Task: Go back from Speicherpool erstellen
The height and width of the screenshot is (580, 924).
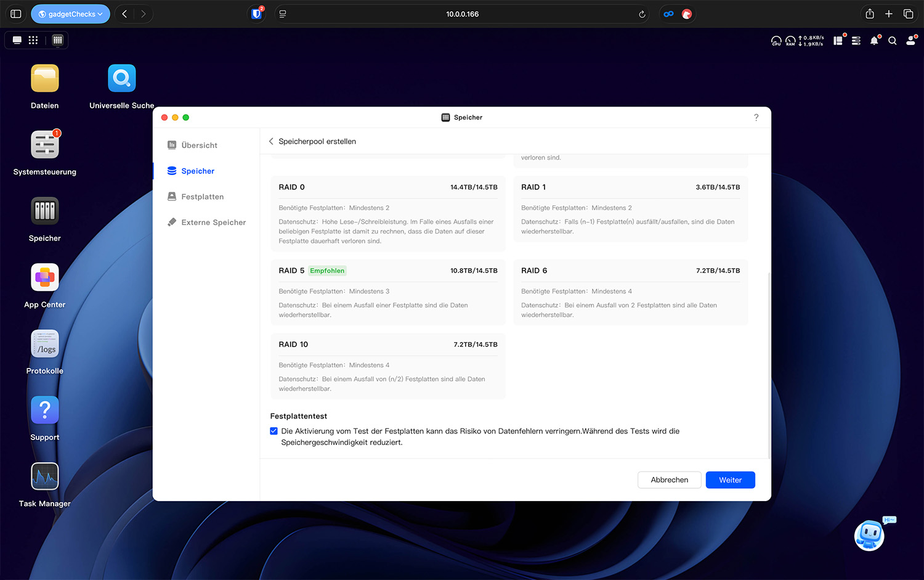Action: [271, 142]
